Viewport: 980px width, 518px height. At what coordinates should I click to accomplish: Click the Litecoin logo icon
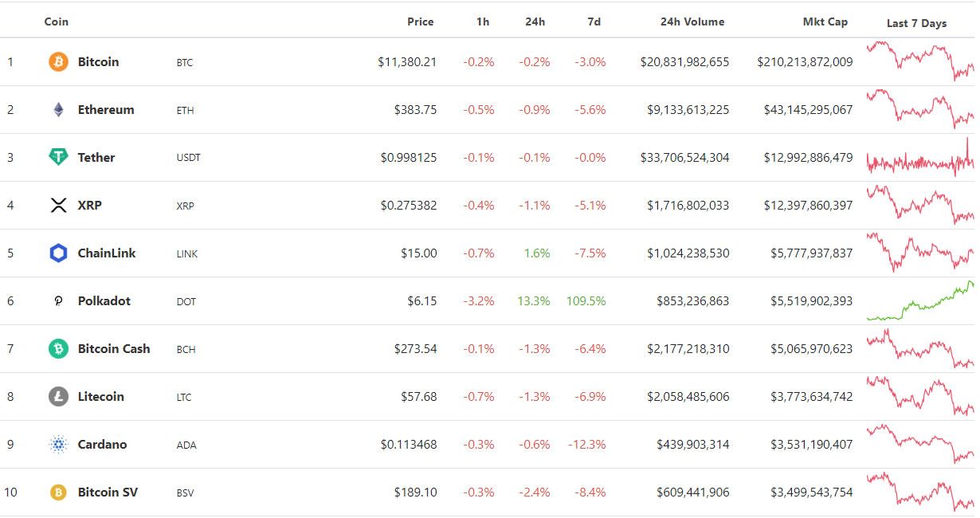pos(57,396)
